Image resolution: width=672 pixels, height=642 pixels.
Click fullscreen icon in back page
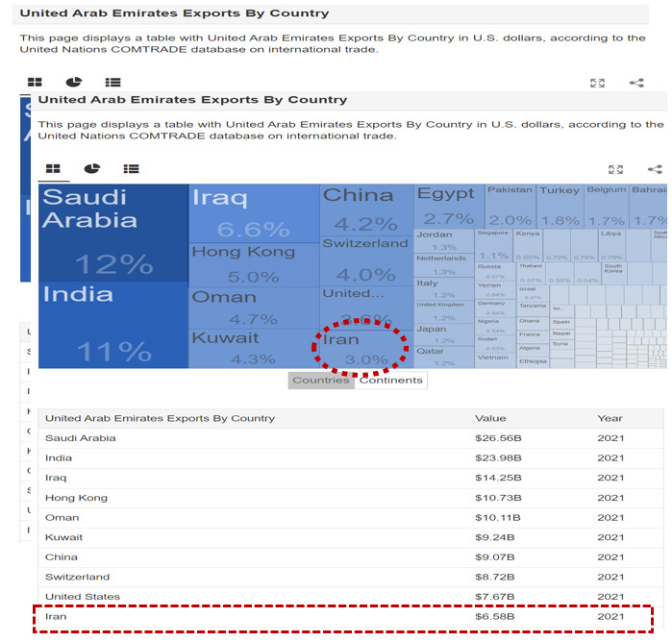pos(597,83)
